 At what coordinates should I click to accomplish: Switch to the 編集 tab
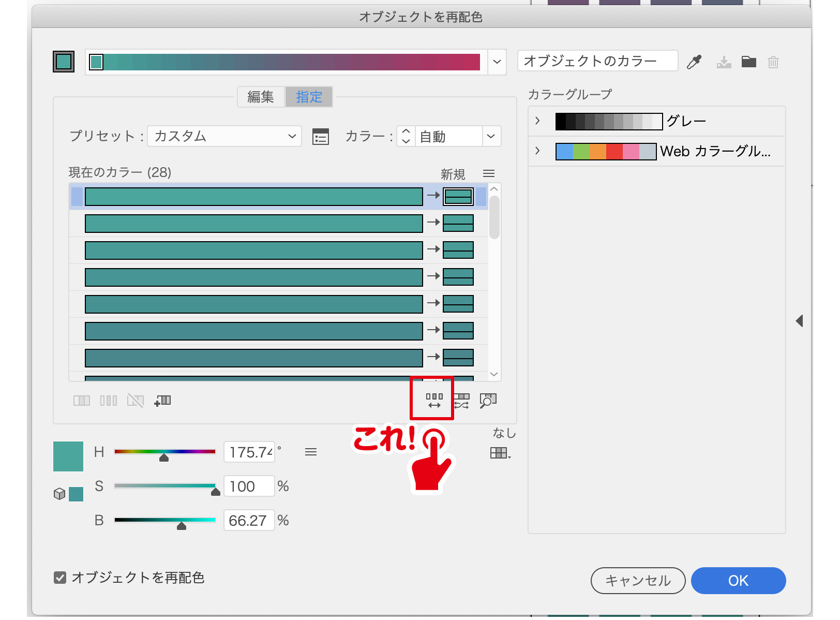click(x=261, y=97)
